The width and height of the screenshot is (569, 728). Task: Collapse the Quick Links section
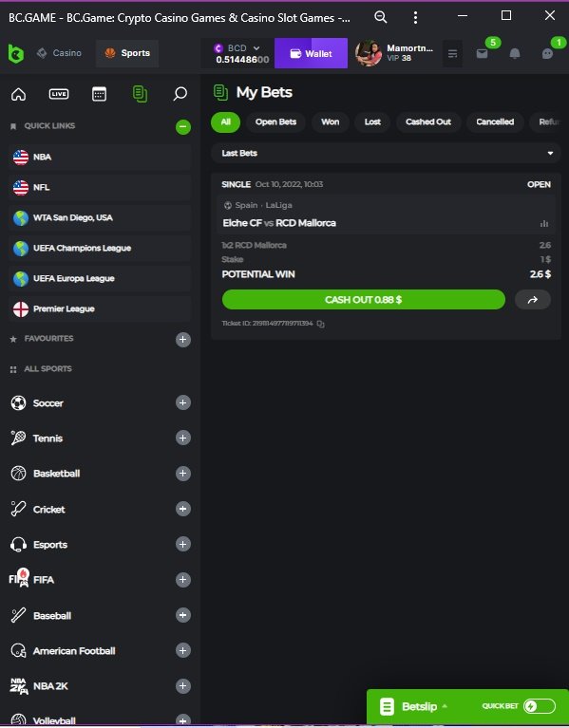coord(183,127)
